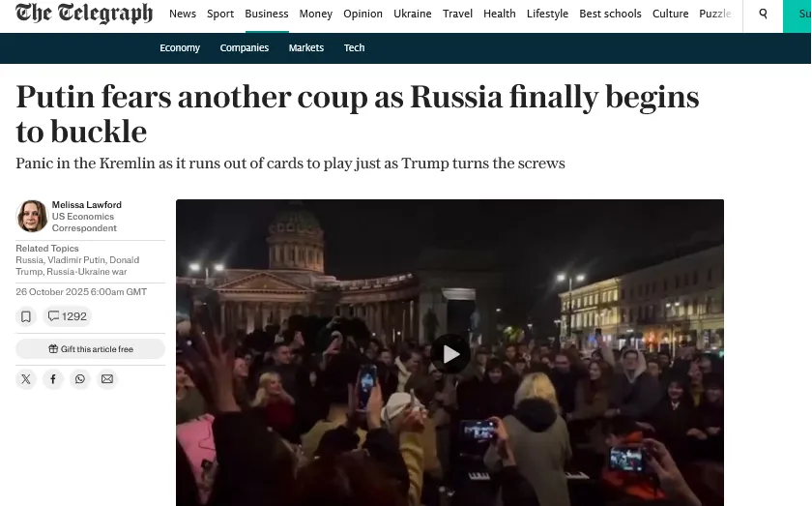Open the Russia-Ukraine war topic link
The height and width of the screenshot is (506, 812).
[x=86, y=272]
